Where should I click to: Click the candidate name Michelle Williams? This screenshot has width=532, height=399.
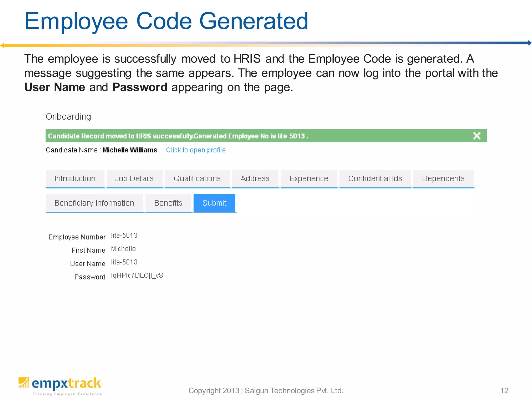point(130,150)
